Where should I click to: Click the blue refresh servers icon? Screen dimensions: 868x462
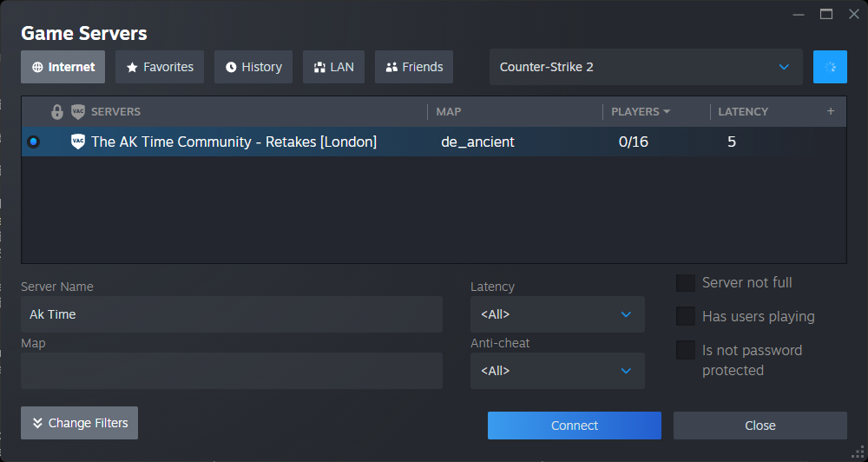tap(830, 67)
